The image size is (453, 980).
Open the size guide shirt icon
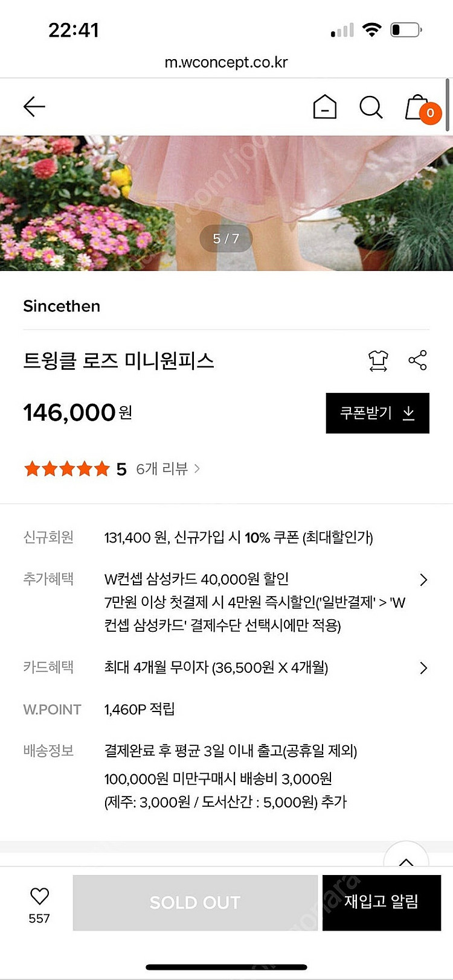[378, 361]
